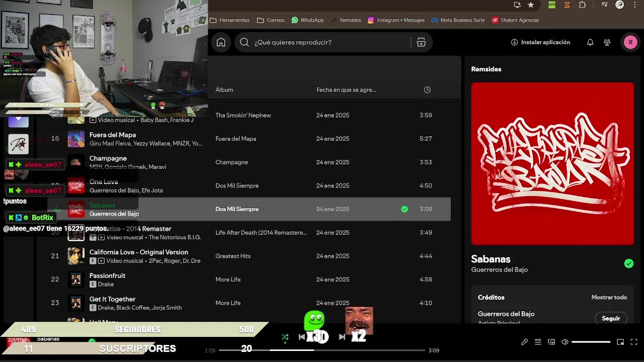The height and width of the screenshot is (362, 644).
Task: Select track Get It Together
Action: (x=112, y=299)
